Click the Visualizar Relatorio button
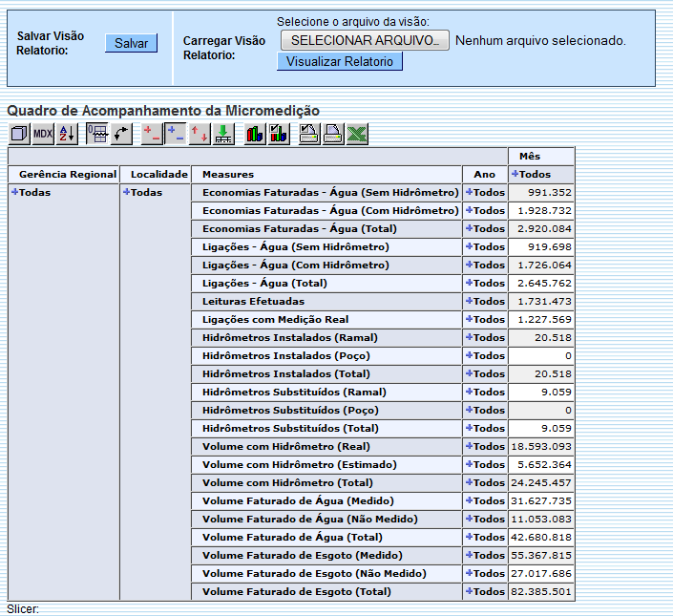Viewport: 673px width, 616px height. [340, 61]
